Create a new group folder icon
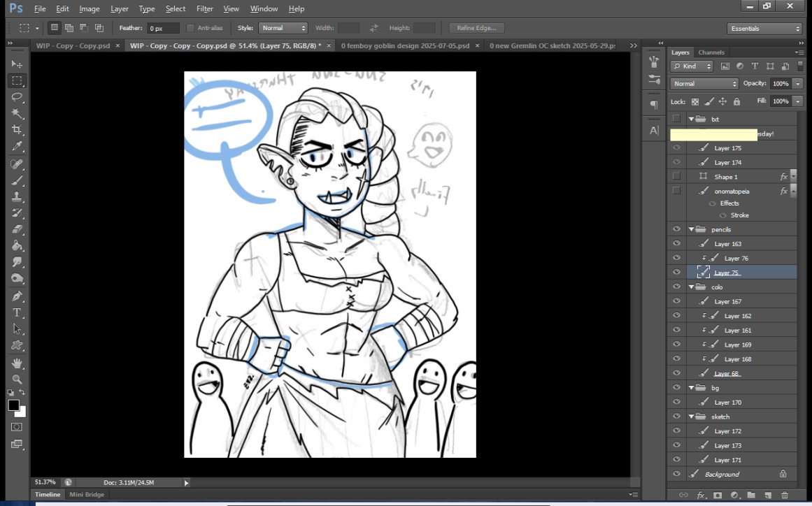The height and width of the screenshot is (506, 812). point(751,495)
